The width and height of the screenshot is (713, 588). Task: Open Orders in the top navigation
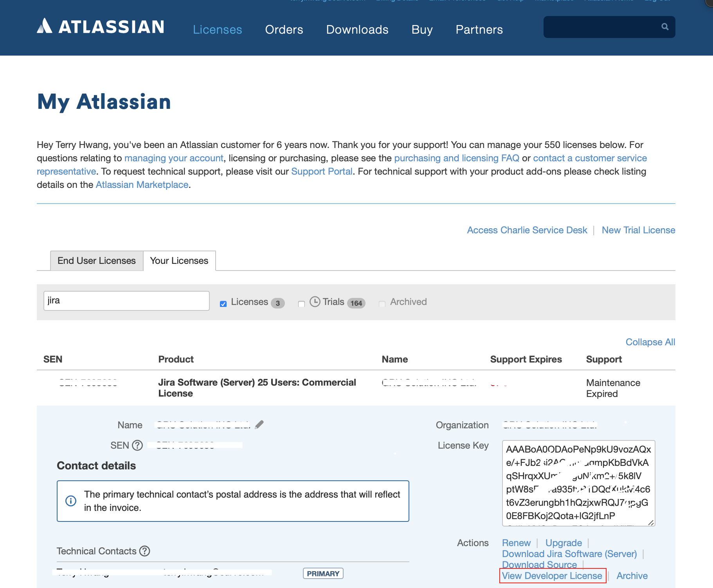point(284,30)
